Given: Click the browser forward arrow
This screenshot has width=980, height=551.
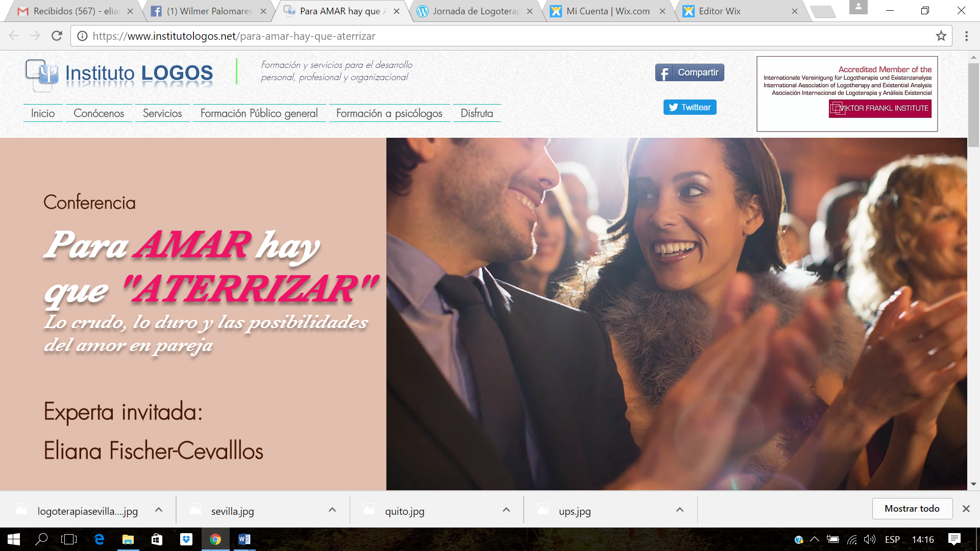Looking at the screenshot, I should tap(35, 36).
